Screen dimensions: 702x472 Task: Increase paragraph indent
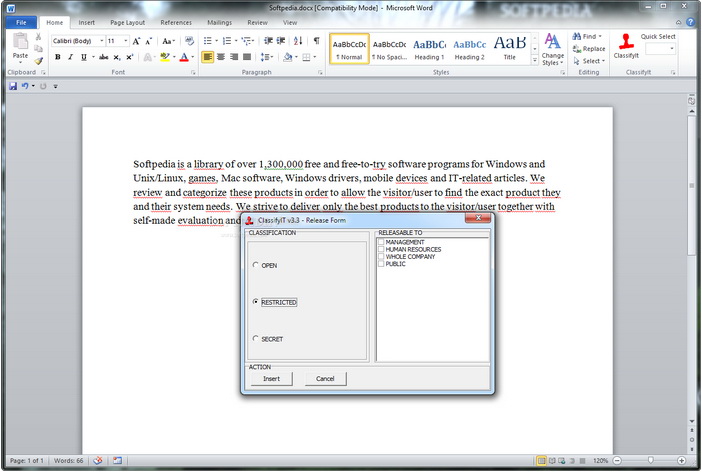[281, 41]
